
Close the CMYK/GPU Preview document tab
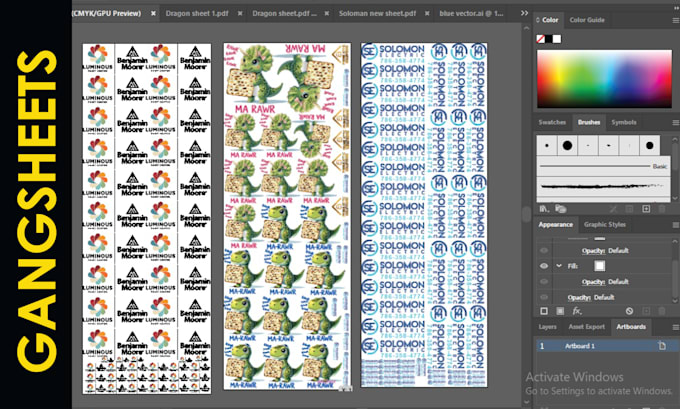[153, 13]
